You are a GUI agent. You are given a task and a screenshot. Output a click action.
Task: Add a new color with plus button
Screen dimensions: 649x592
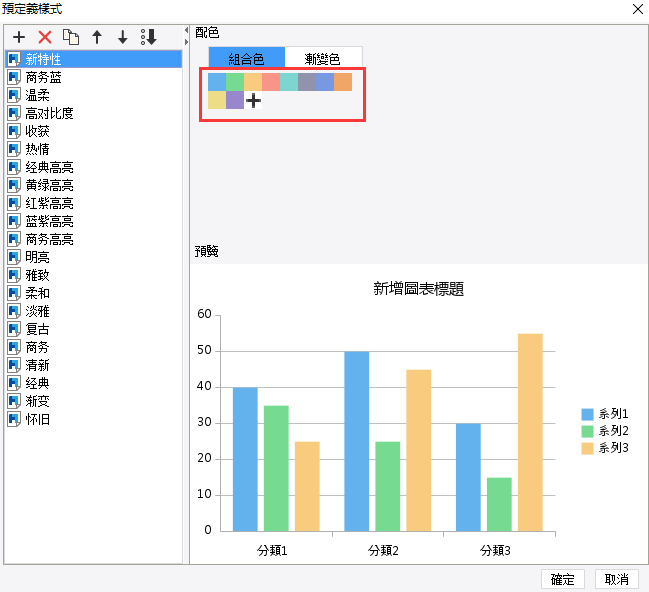coord(253,100)
